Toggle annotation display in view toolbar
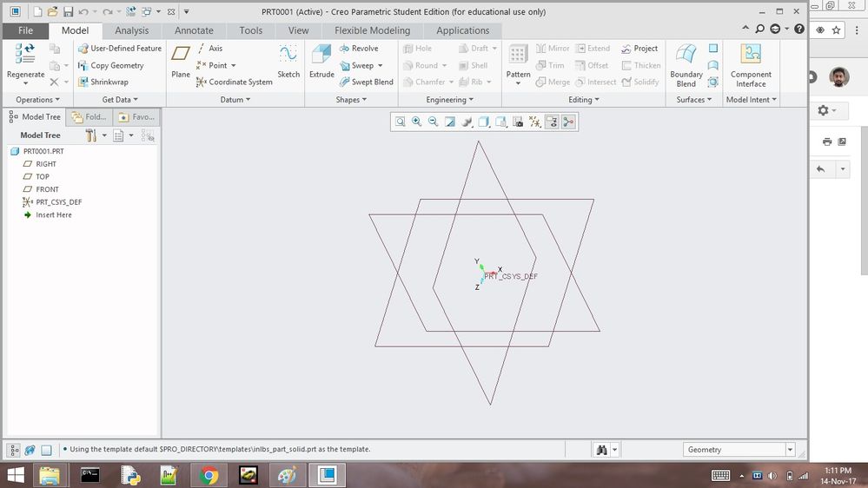Image resolution: width=868 pixels, height=488 pixels. [x=552, y=122]
